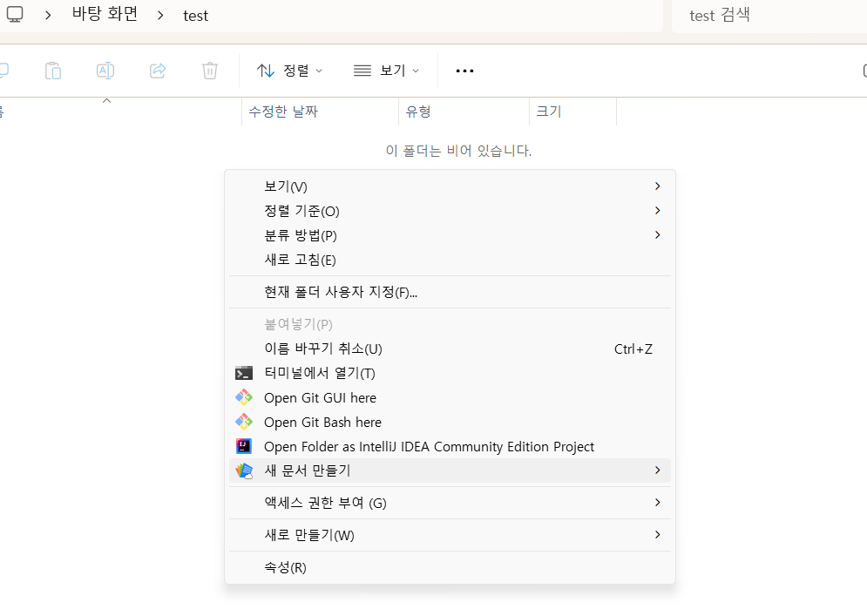Select 새로 고침(E) from context menu
This screenshot has height=616, width=867.
click(x=450, y=260)
